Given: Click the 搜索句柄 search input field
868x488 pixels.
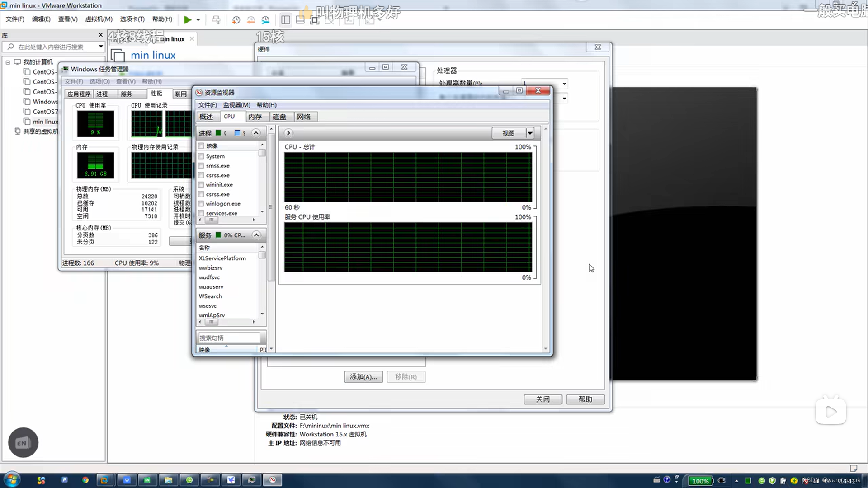Looking at the screenshot, I should pyautogui.click(x=229, y=338).
